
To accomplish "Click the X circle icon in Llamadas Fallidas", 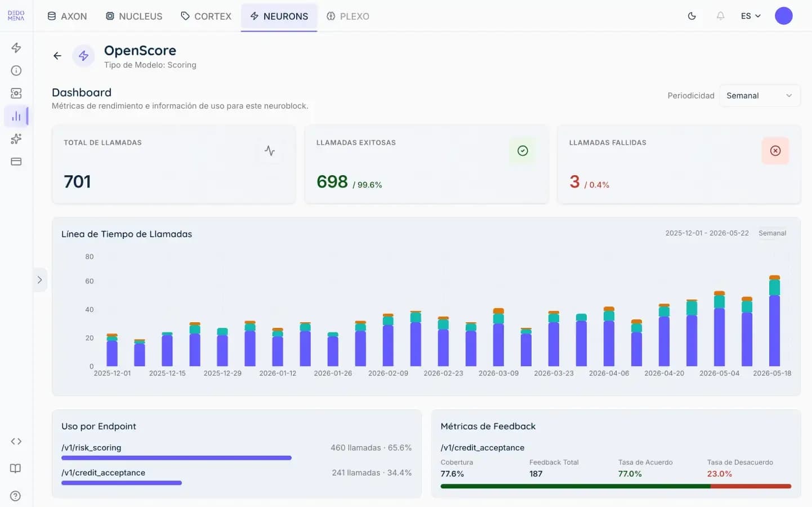I will tap(775, 150).
